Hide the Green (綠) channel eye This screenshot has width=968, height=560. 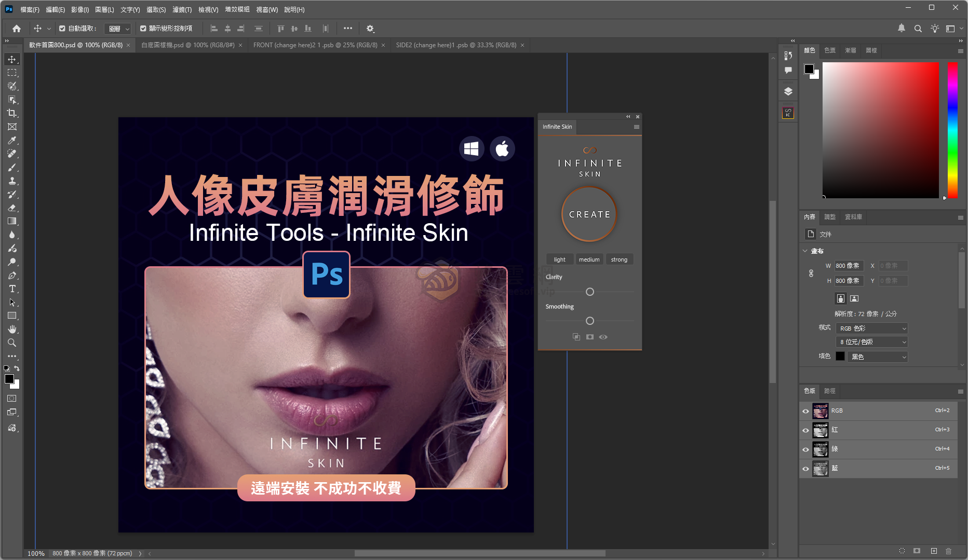(805, 449)
